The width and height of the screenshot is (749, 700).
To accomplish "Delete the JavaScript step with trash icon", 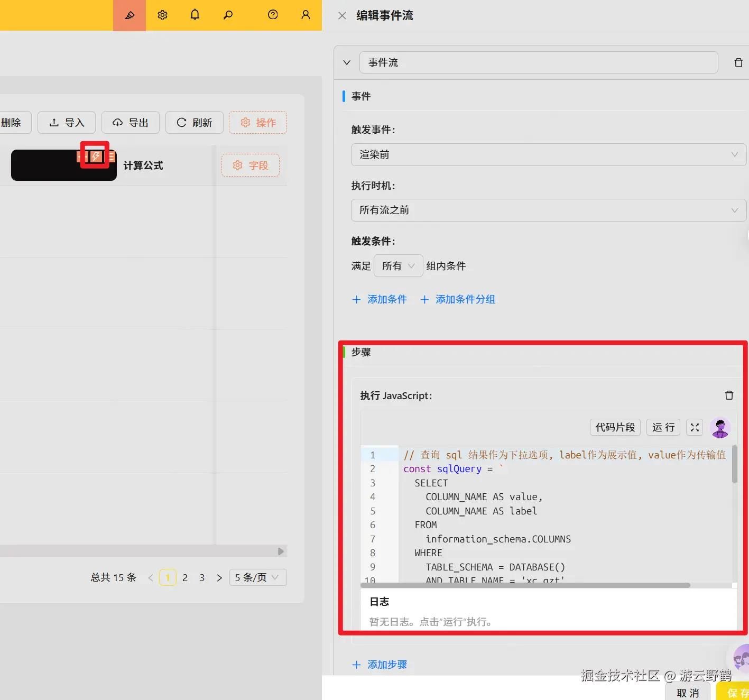I will tap(729, 395).
